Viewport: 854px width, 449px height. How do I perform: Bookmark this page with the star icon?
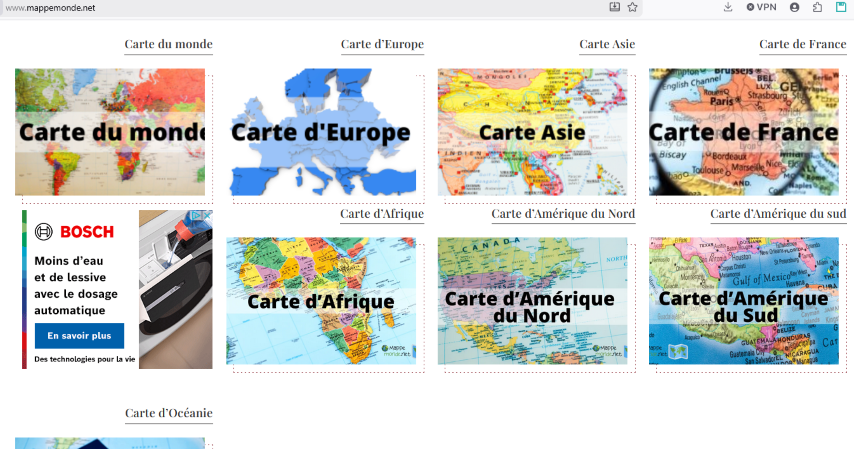pos(632,7)
